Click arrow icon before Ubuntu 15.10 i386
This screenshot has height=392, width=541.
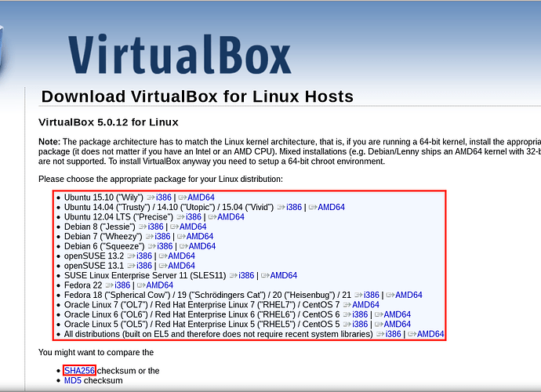coord(150,197)
